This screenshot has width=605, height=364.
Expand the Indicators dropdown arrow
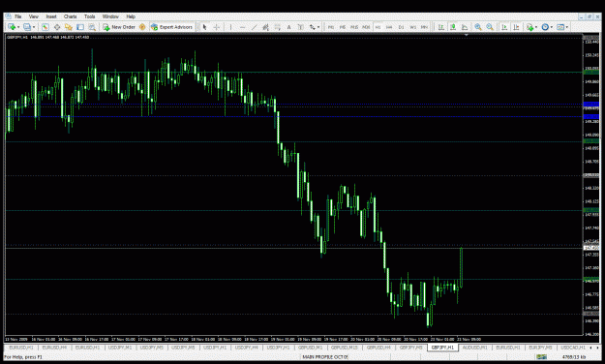tap(536, 27)
